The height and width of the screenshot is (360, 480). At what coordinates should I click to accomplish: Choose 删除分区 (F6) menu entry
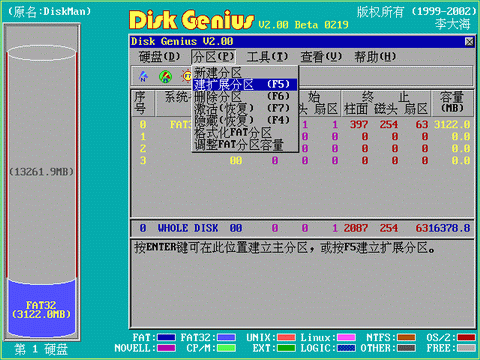coord(245,96)
